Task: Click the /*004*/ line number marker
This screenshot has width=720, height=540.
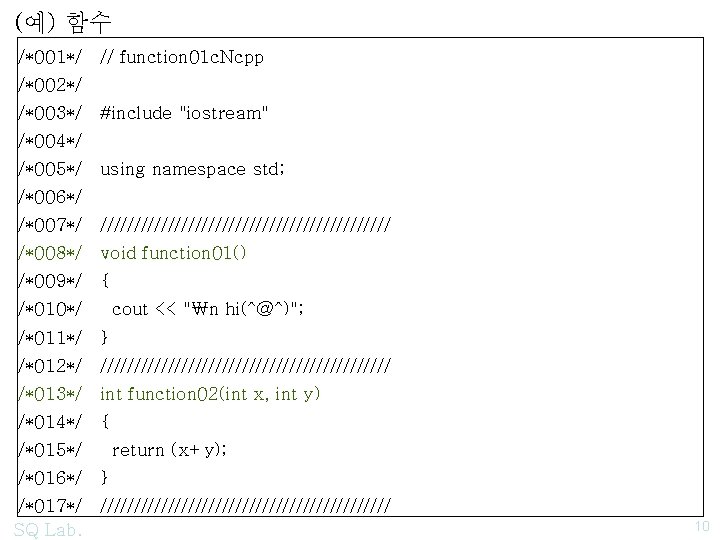Action: (49, 141)
